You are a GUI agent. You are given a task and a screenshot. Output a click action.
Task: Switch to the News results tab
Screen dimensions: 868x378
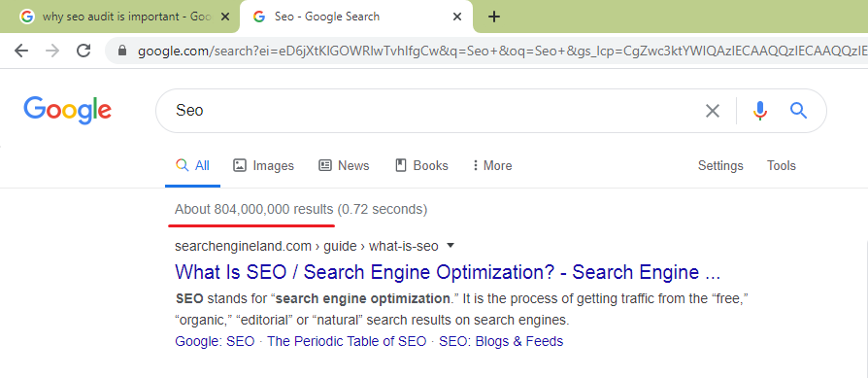click(344, 166)
